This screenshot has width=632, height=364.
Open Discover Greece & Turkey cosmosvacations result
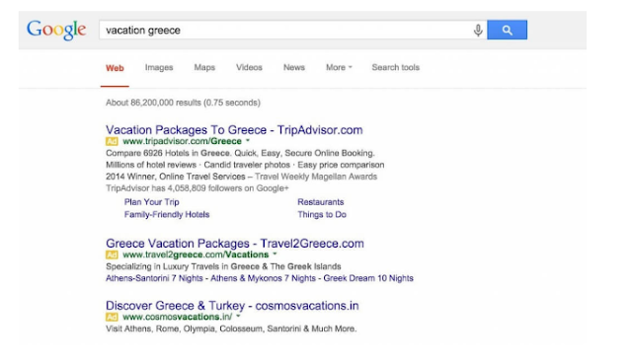coord(232,306)
